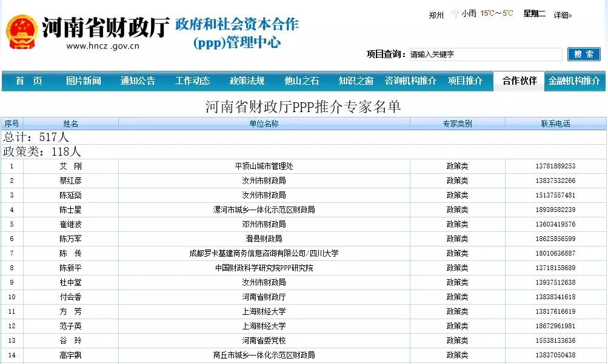The width and height of the screenshot is (608, 364).
Task: Open 金融机构推介 menu item
Action: coord(574,81)
